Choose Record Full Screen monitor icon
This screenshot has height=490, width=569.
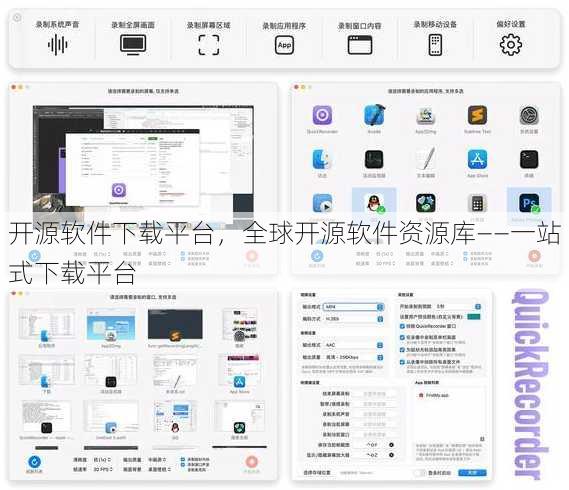tap(133, 45)
